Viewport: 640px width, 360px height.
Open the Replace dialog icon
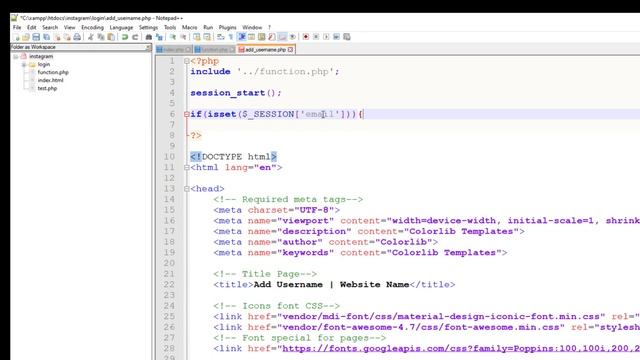(x=159, y=37)
